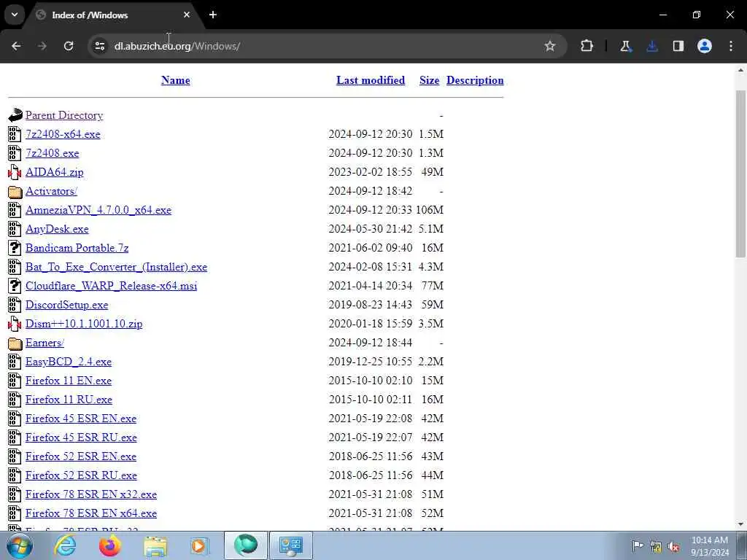Download the 7z2408.exe link
The height and width of the screenshot is (560, 747).
(53, 153)
